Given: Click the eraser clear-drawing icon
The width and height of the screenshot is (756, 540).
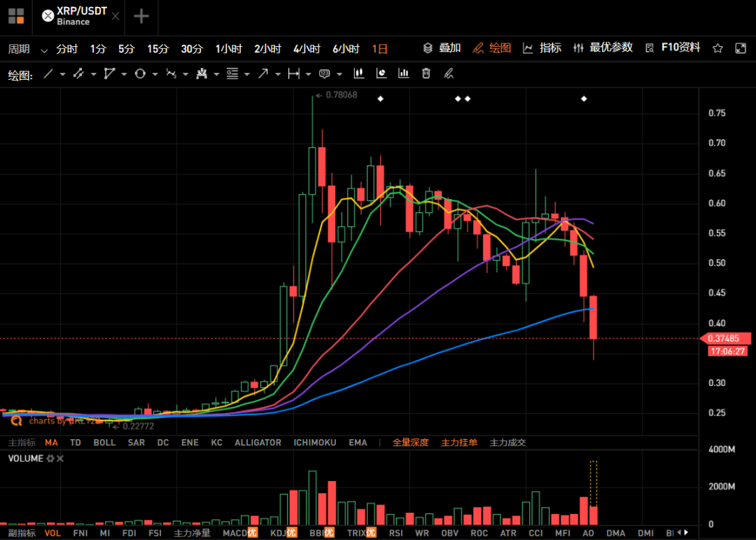Looking at the screenshot, I should [449, 74].
